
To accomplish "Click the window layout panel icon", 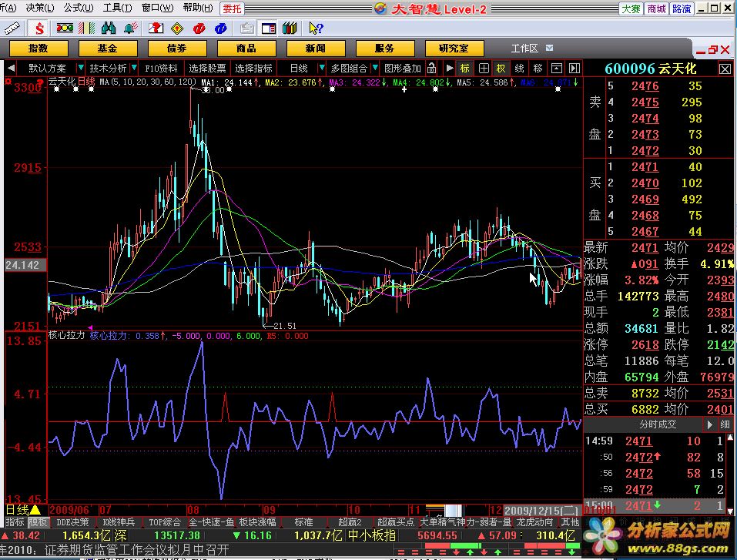I will 268,29.
